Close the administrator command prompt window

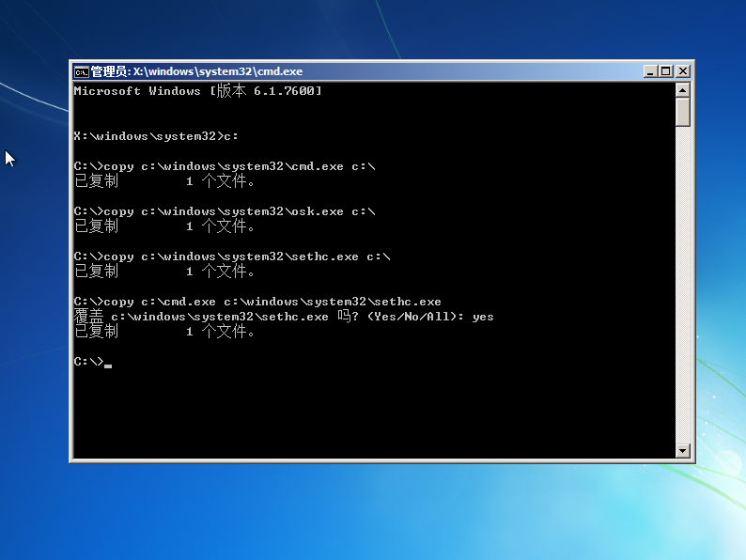click(x=683, y=71)
